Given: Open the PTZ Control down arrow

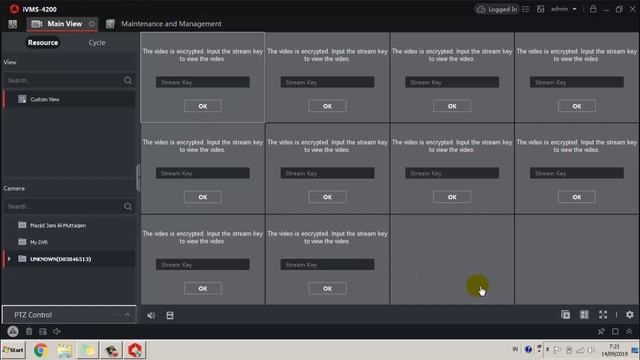Looking at the screenshot, I should (x=115, y=315).
